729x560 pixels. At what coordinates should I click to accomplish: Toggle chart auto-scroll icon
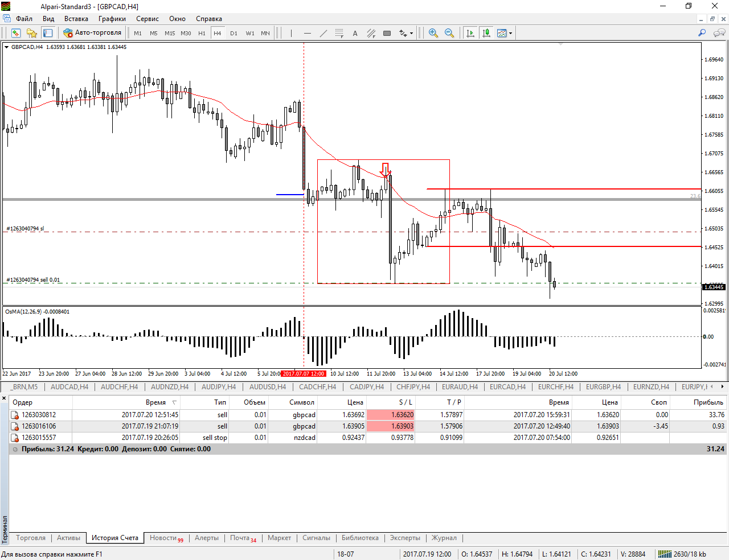(x=470, y=33)
